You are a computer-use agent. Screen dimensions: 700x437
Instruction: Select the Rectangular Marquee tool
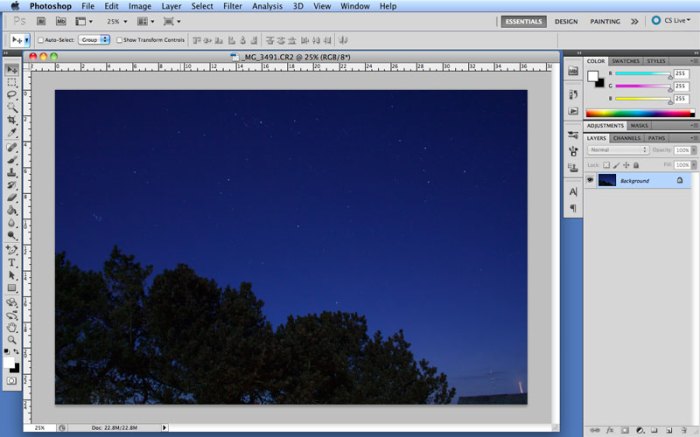click(12, 83)
